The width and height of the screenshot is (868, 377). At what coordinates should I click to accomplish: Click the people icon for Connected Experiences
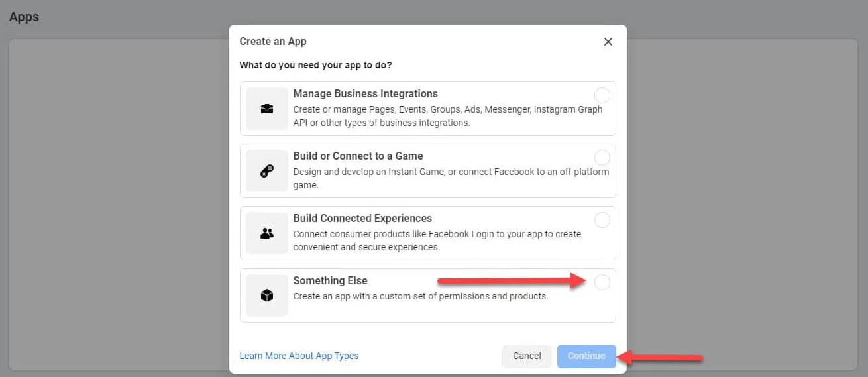(x=267, y=233)
